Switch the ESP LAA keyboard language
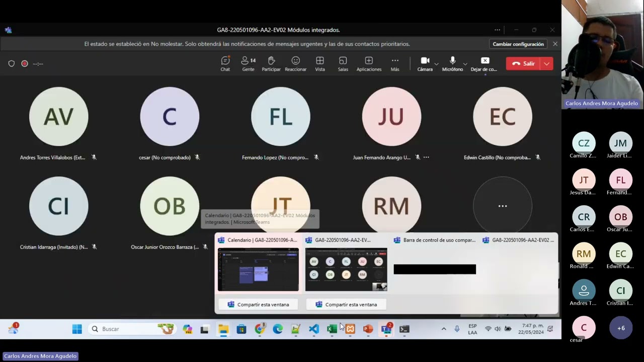Viewport: 644px width, 362px height. coord(472,329)
